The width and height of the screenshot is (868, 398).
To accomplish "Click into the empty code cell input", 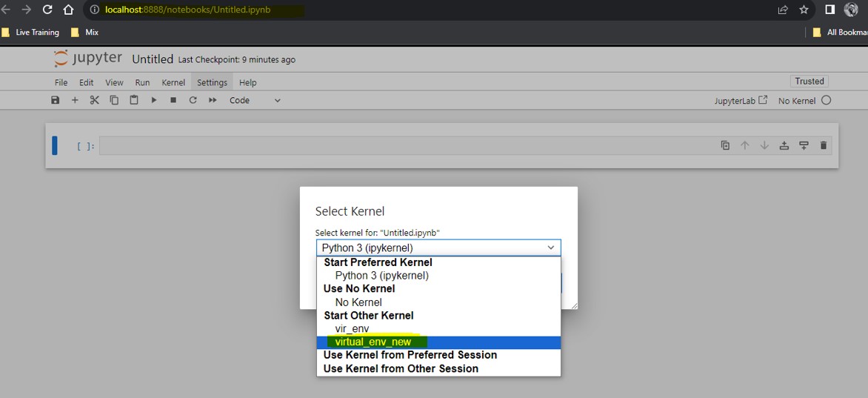I will (407, 146).
